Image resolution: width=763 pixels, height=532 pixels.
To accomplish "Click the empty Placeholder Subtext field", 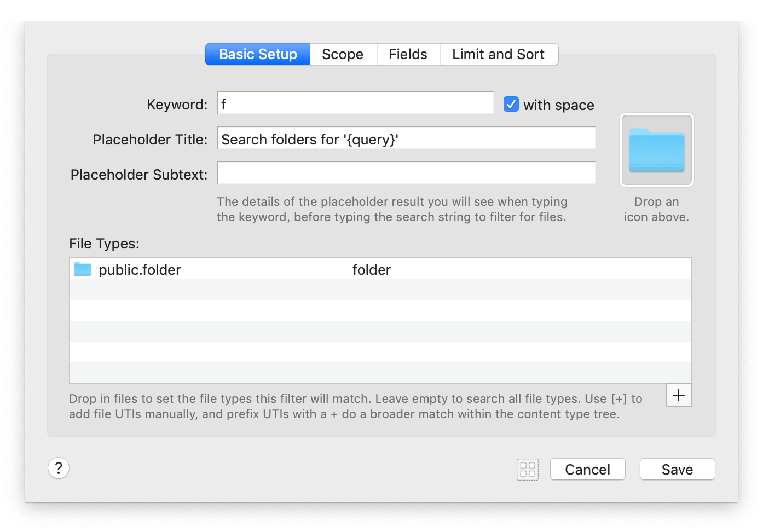I will pos(406,173).
